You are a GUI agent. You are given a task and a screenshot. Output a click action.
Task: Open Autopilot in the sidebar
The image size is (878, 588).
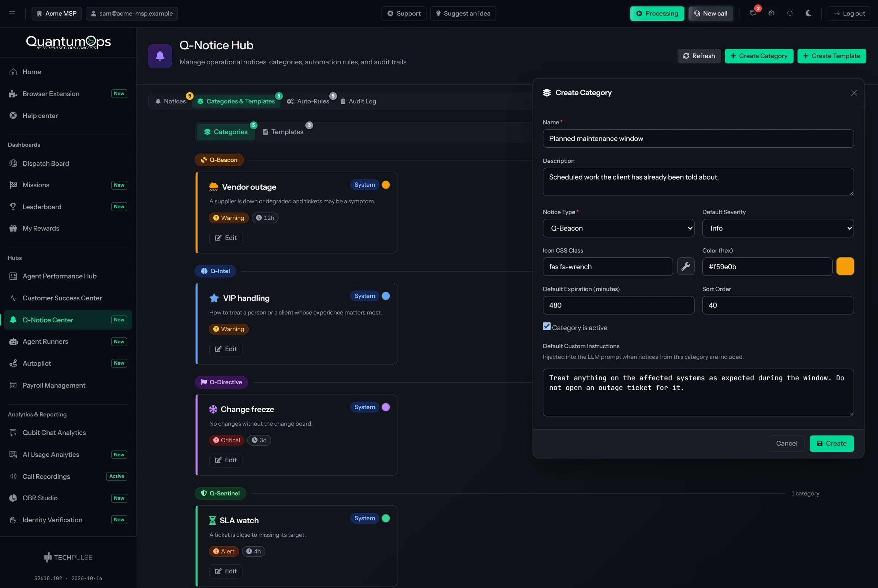click(x=68, y=363)
